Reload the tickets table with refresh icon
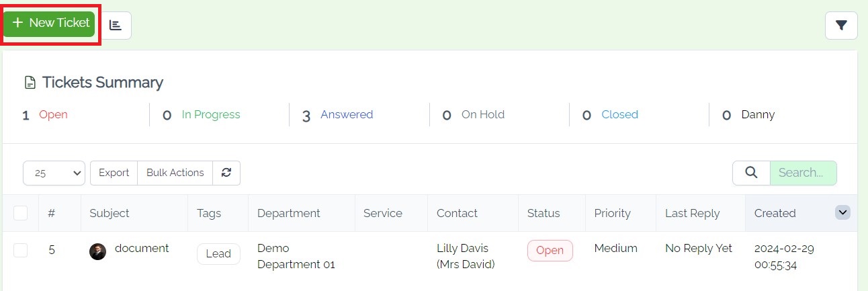Viewport: 868px width, 291px height. [x=226, y=173]
